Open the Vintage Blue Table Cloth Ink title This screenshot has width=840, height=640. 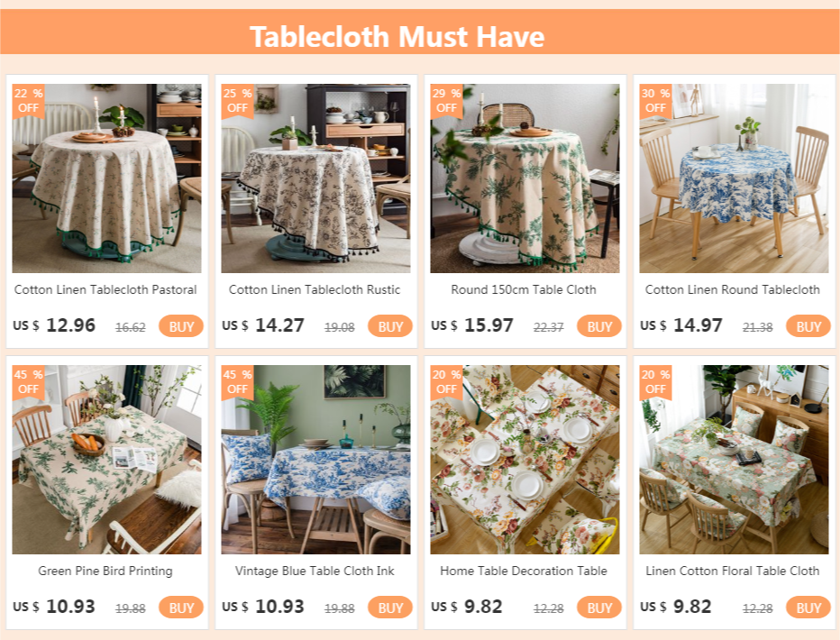[315, 571]
